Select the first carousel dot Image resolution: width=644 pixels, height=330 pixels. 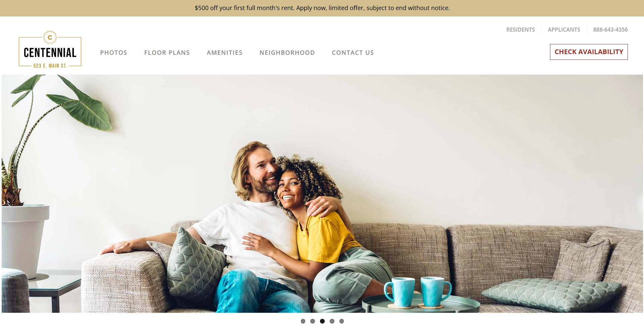point(303,321)
